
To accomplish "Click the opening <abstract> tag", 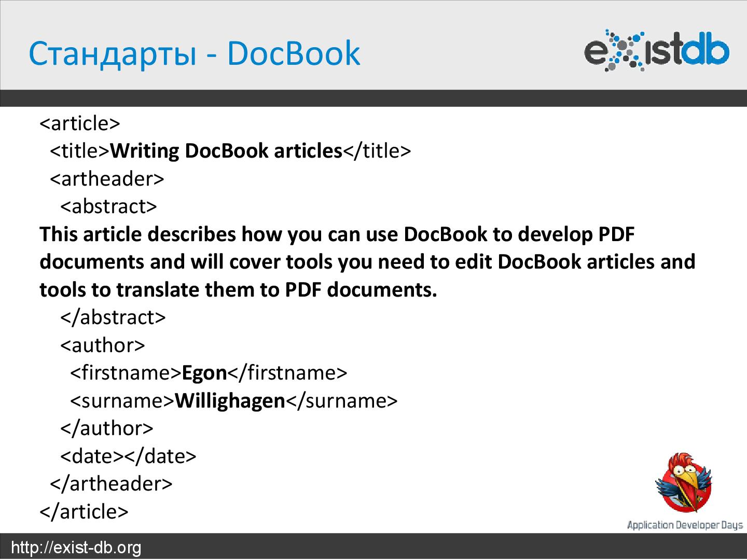I will coord(108,206).
